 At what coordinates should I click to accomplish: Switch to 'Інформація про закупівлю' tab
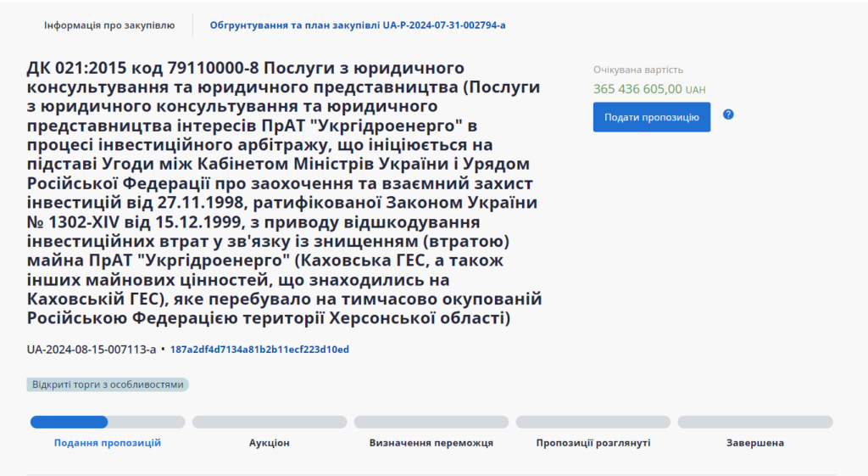coord(109,25)
